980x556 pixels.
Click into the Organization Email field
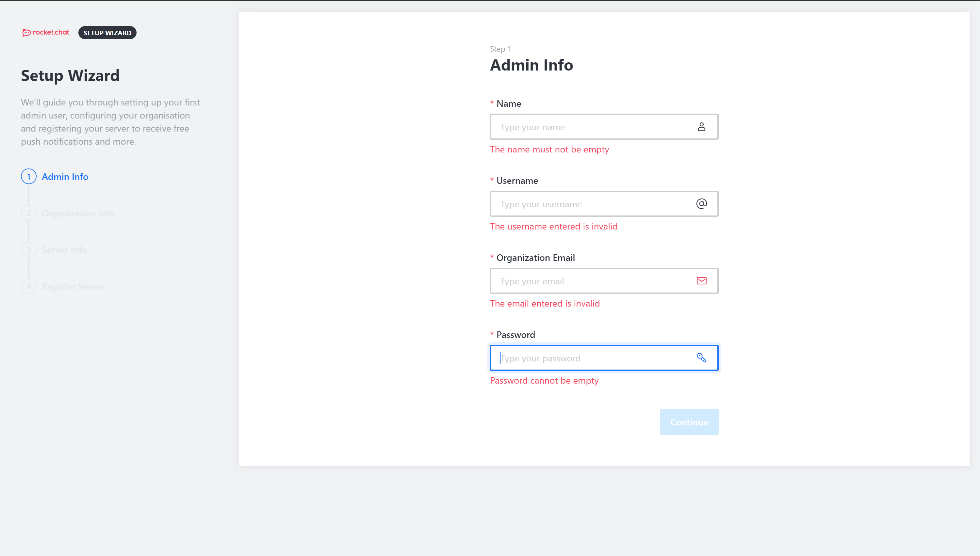592,281
